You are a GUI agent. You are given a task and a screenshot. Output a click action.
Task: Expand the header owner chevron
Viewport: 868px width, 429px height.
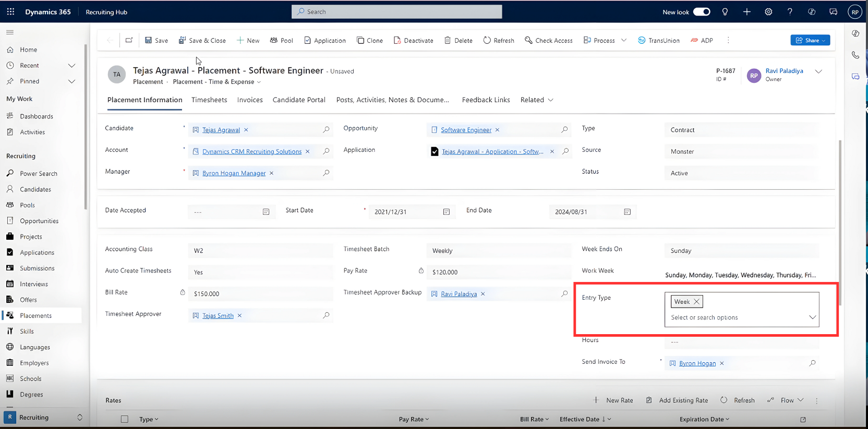coord(818,71)
